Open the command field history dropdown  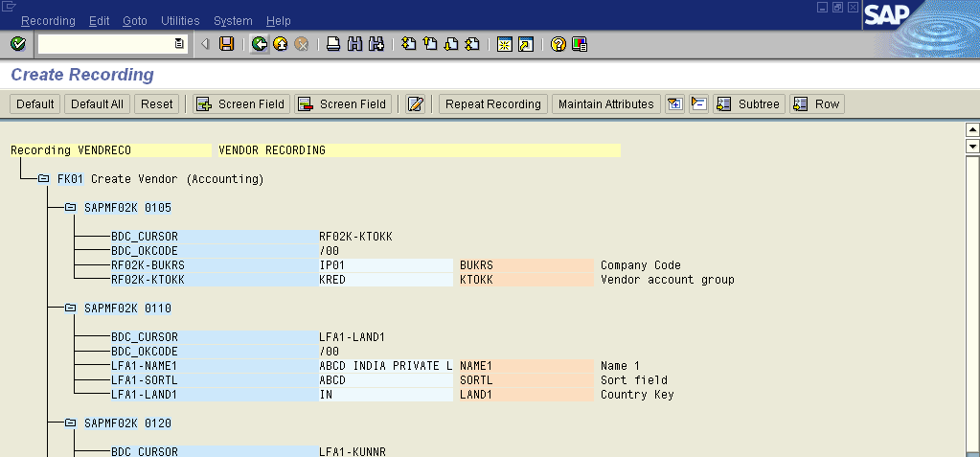(179, 44)
